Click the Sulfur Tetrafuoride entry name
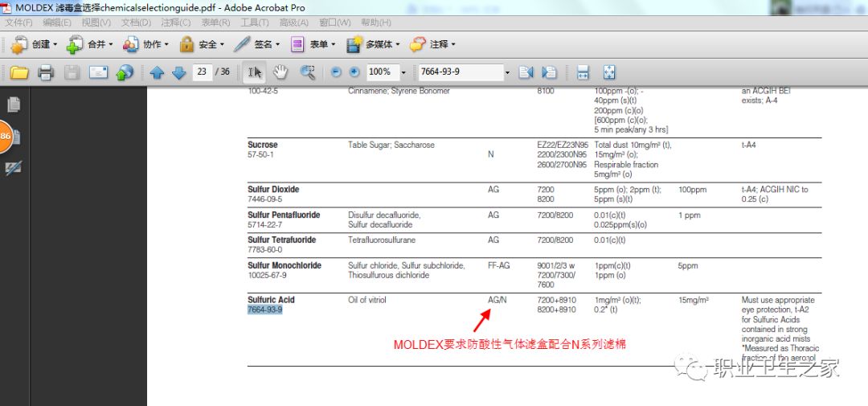 [x=282, y=240]
